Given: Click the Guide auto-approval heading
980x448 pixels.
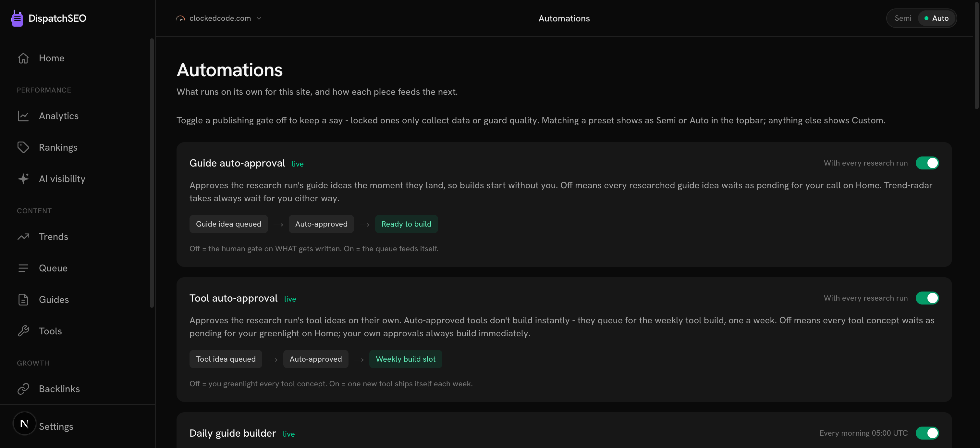Looking at the screenshot, I should tap(237, 163).
